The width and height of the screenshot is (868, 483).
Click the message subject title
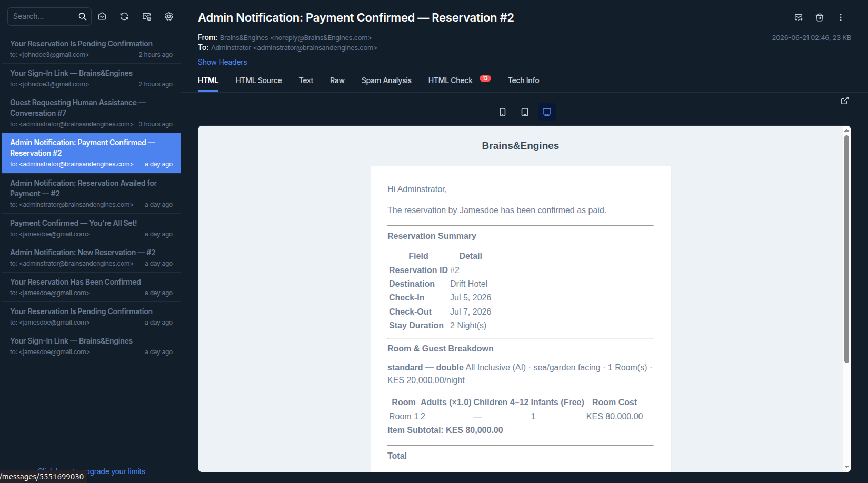point(356,17)
